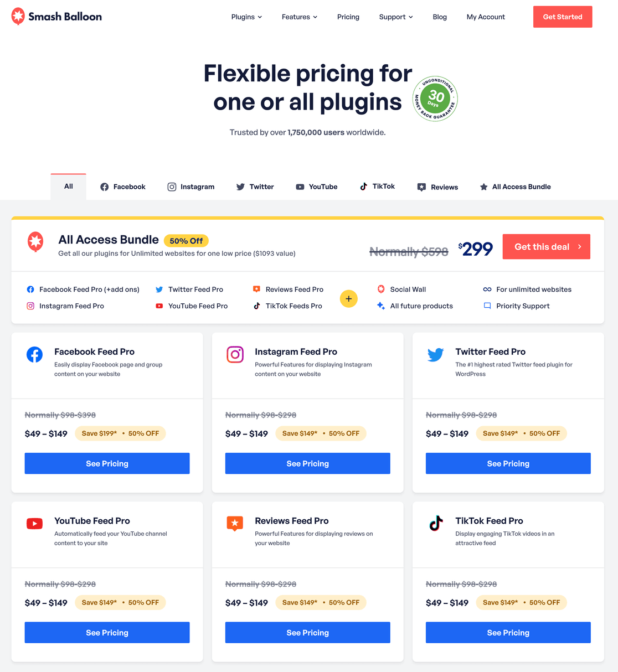This screenshot has width=618, height=672.
Task: Open the Support dropdown menu
Action: [x=395, y=17]
